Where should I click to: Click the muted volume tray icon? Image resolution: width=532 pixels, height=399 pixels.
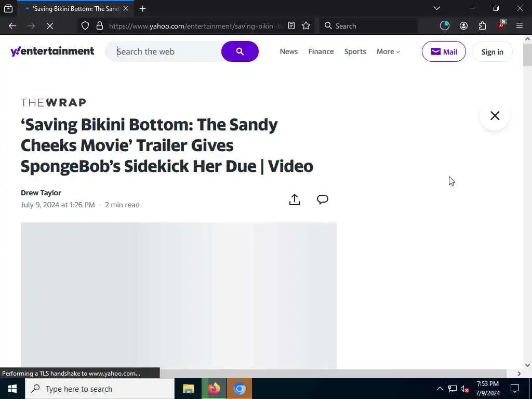point(465,389)
